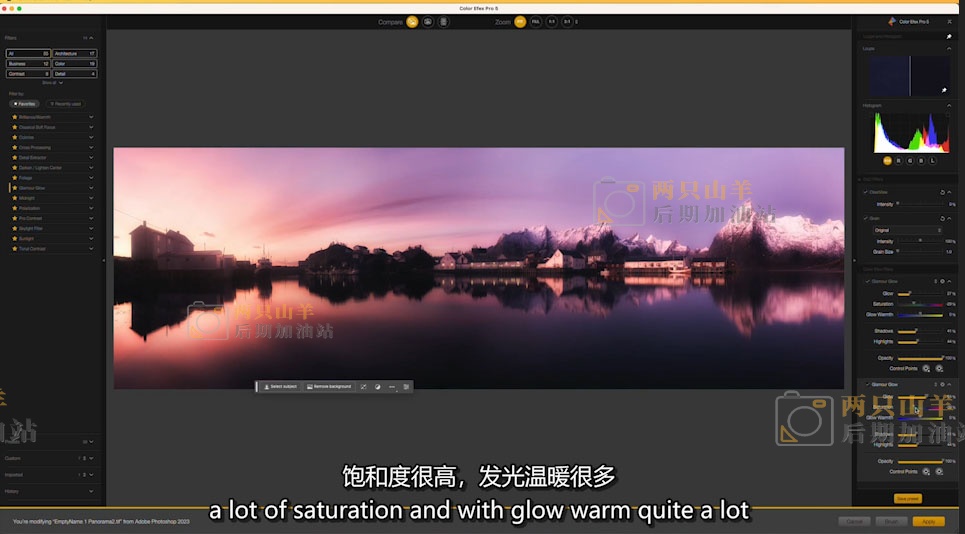The image size is (965, 534).
Task: Disable the ClearView filter checkbox
Action: pyautogui.click(x=867, y=192)
